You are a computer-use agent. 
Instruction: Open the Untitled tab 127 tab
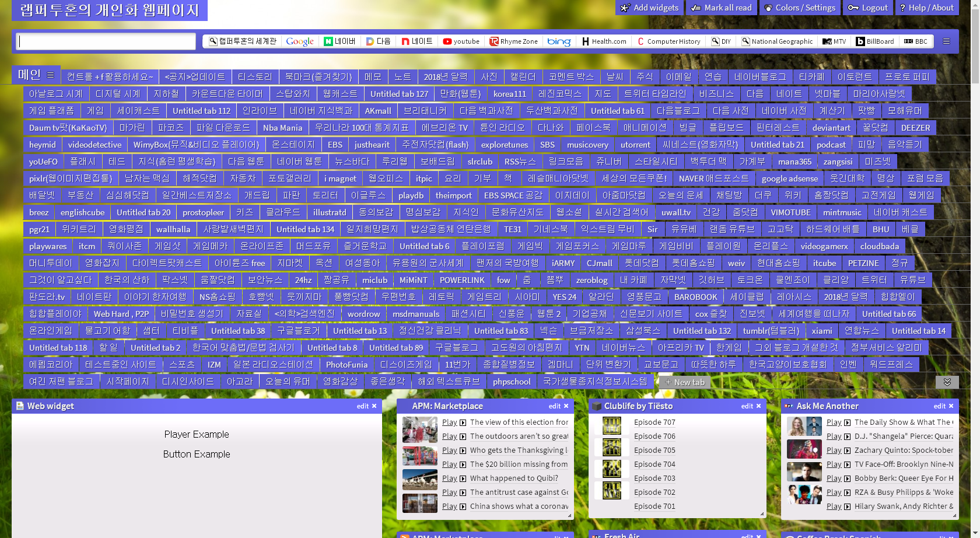coord(399,94)
